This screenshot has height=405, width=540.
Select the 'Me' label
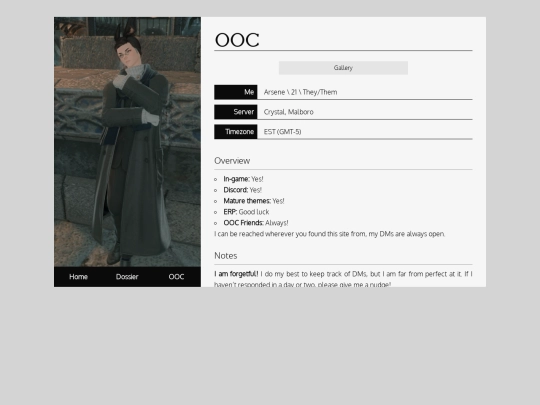236,92
